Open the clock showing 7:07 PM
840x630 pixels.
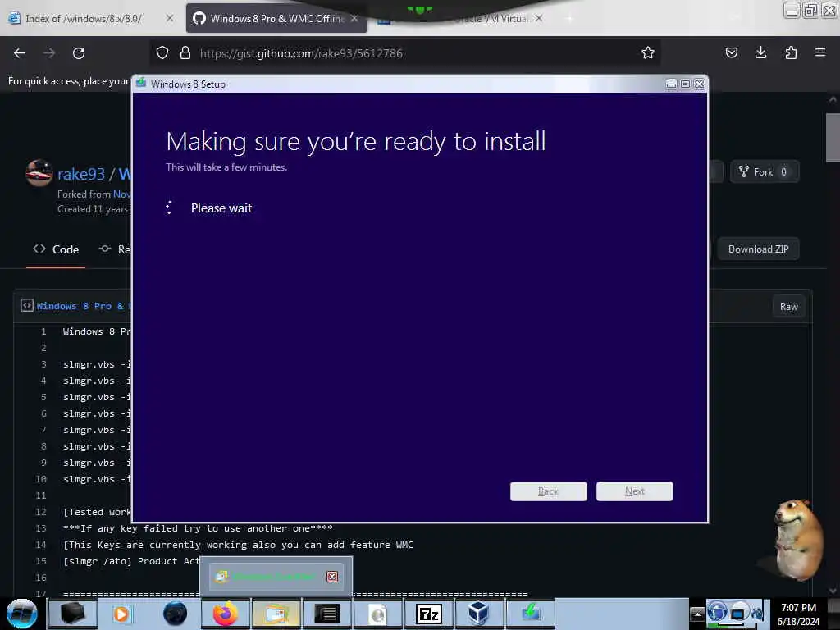tap(798, 614)
